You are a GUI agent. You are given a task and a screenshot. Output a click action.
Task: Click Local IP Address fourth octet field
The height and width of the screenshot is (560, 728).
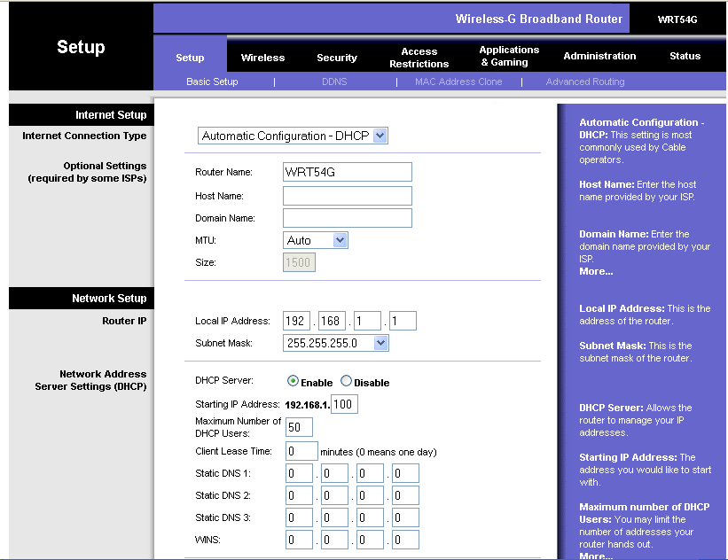403,321
